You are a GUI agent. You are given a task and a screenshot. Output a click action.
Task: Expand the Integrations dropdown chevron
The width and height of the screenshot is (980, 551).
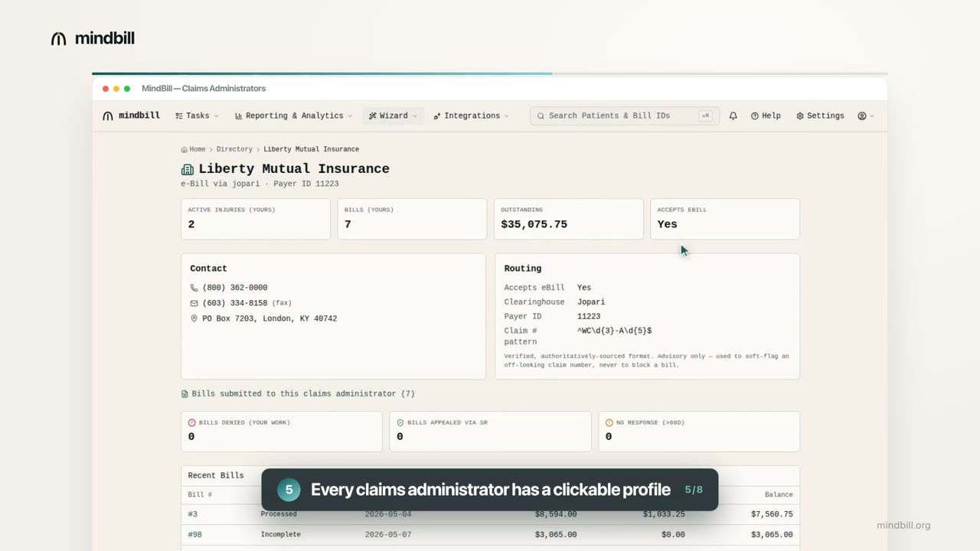[x=506, y=116]
